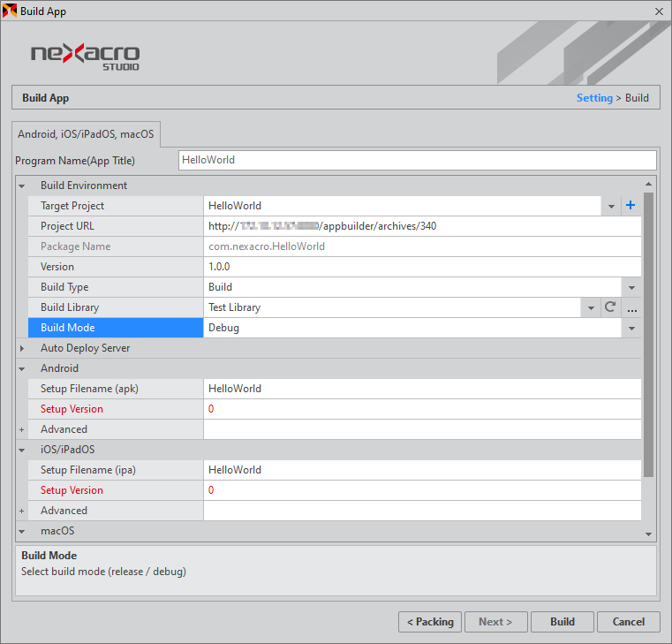672x644 pixels.
Task: Open the Build Type dropdown arrow
Action: click(631, 287)
